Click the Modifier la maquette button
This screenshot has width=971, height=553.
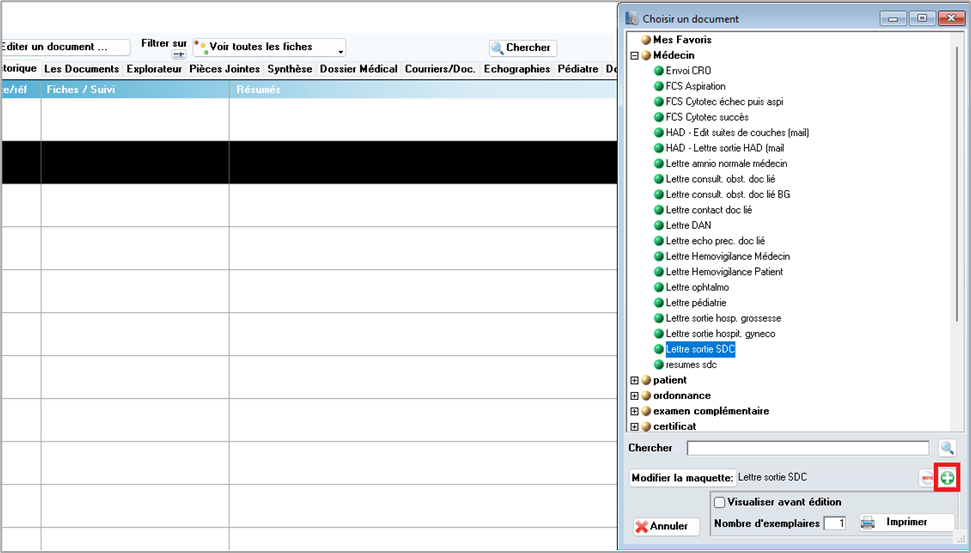point(682,478)
